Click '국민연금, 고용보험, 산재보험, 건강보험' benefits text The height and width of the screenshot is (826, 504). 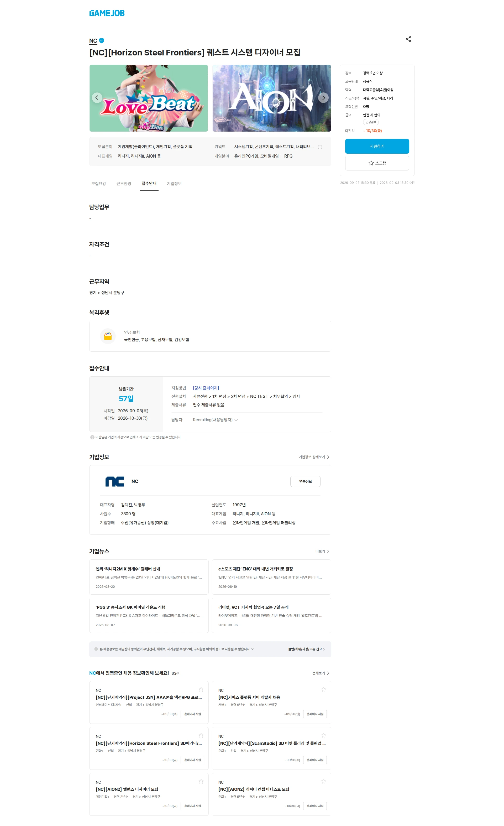point(156,340)
